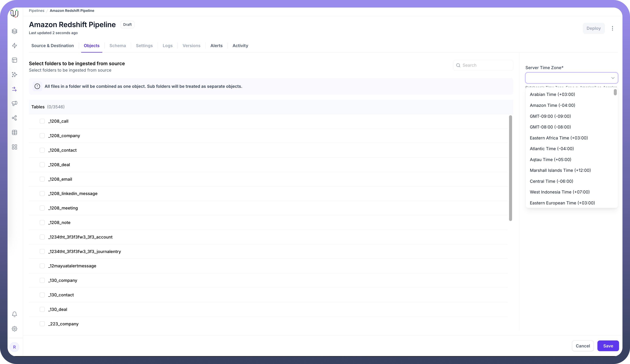Switch to the Source & Destination tab
The height and width of the screenshot is (364, 630).
coord(53,46)
